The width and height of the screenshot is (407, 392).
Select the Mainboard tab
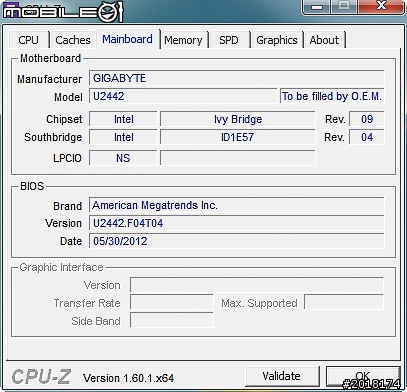pyautogui.click(x=128, y=39)
